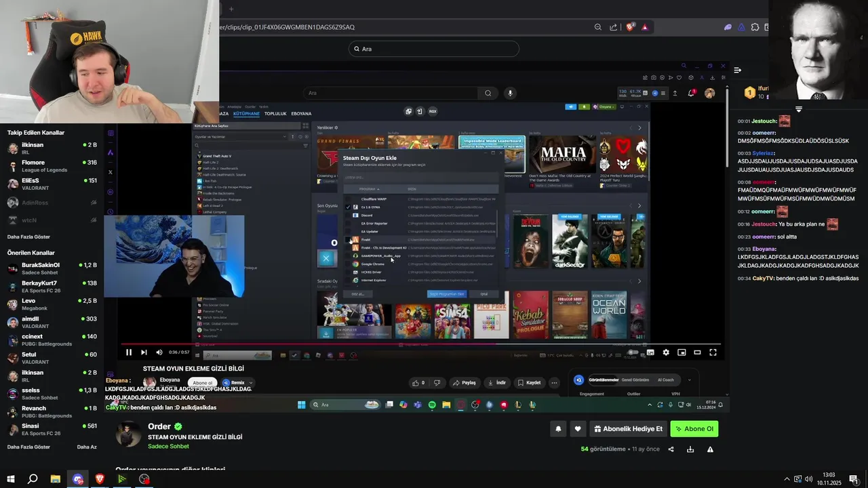
Task: Open Order channel name link
Action: (159, 426)
